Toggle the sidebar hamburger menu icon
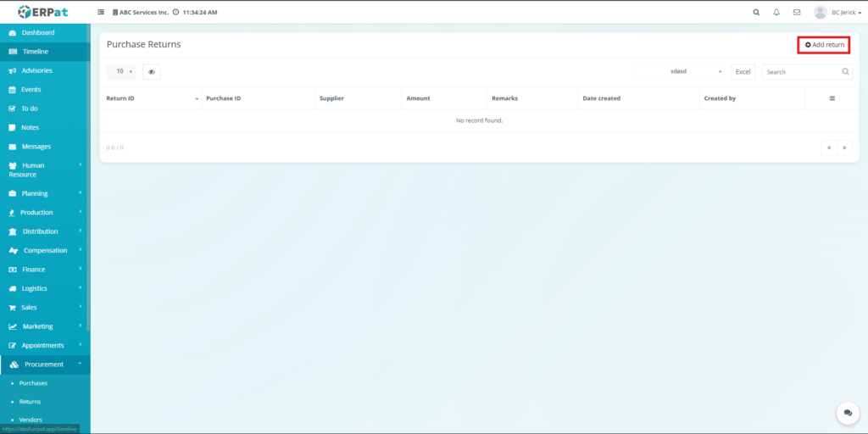 click(x=102, y=13)
